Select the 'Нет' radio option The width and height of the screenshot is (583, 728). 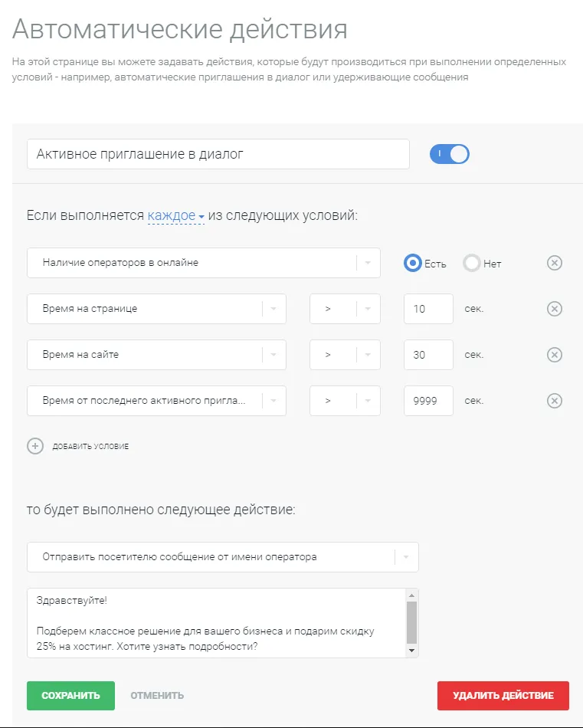coord(472,263)
